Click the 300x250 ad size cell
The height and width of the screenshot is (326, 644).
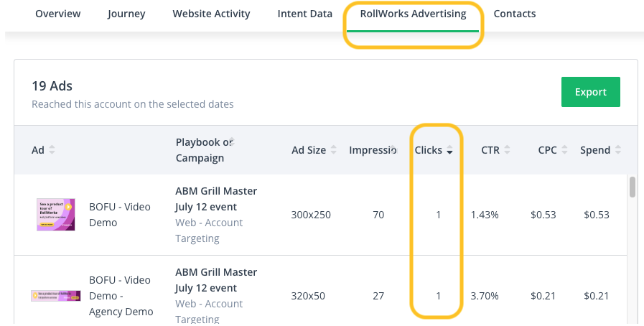[x=311, y=215]
